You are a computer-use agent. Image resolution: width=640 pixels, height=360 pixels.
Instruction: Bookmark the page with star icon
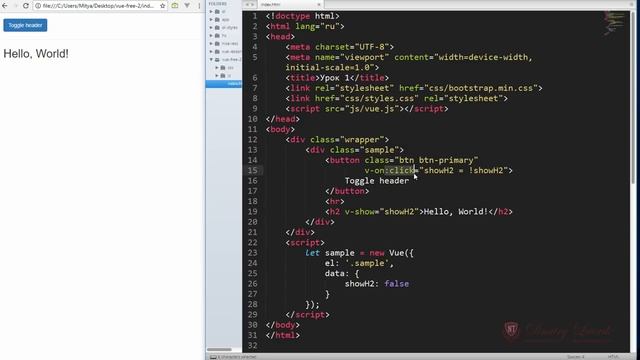[162, 6]
